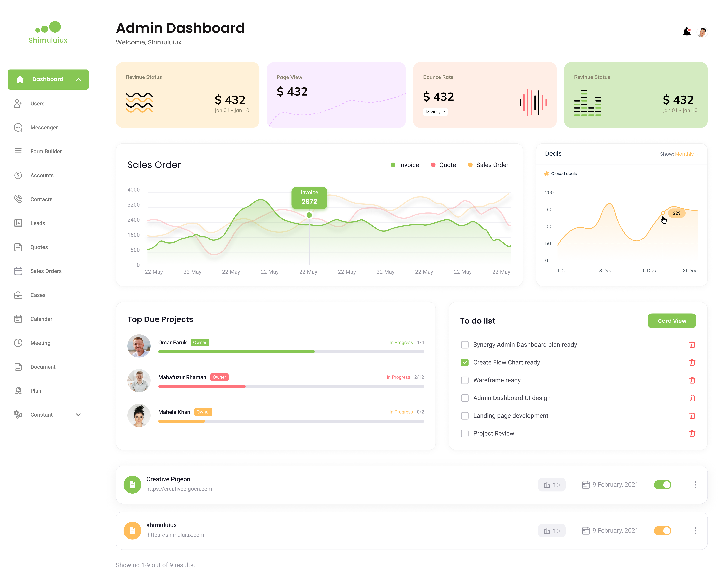Click Omar Faruk's green progress bar
The image size is (727, 588).
(x=236, y=352)
